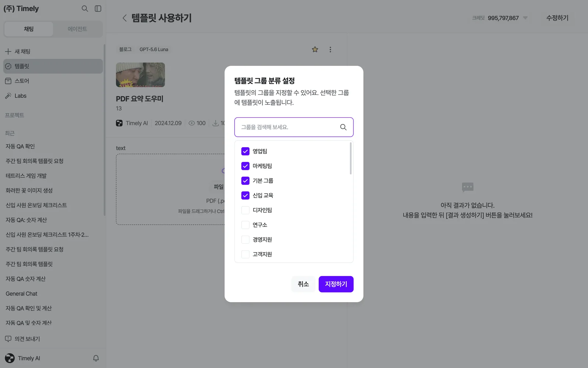Click the PDF 요약 도우미 thumbnail image

[x=140, y=75]
